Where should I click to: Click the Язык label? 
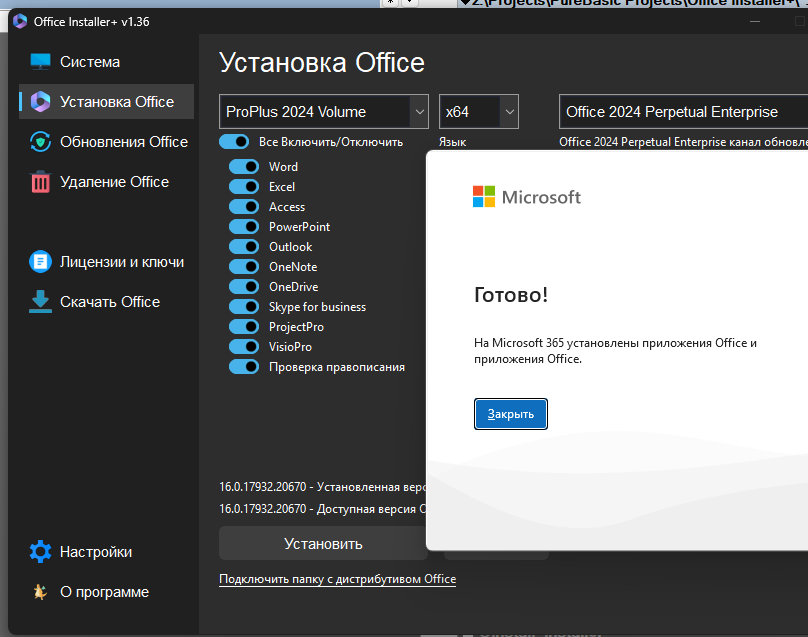point(452,142)
